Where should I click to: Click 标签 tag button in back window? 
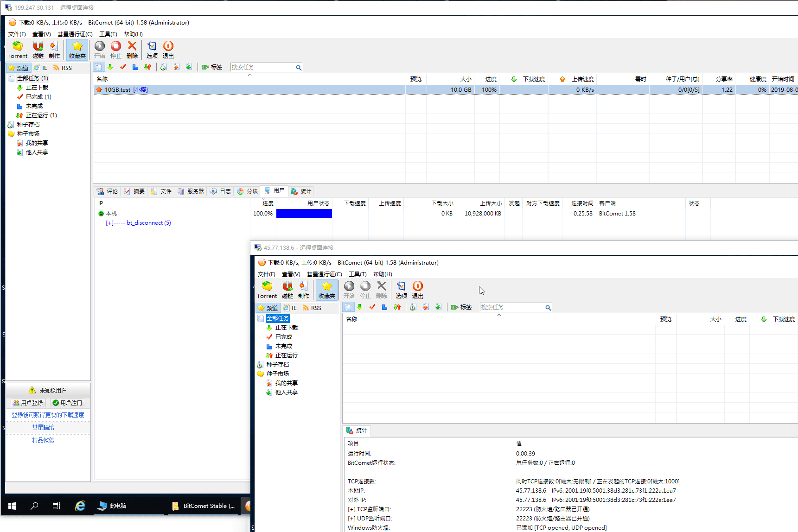(x=212, y=67)
